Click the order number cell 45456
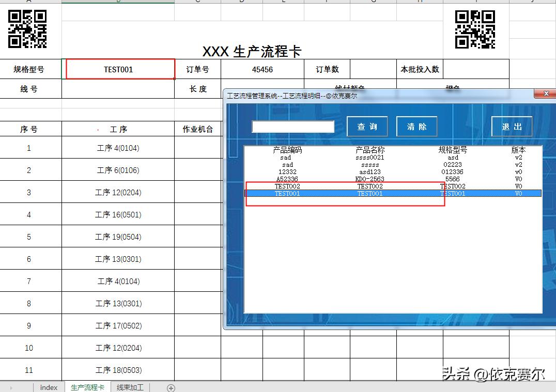 (x=262, y=69)
